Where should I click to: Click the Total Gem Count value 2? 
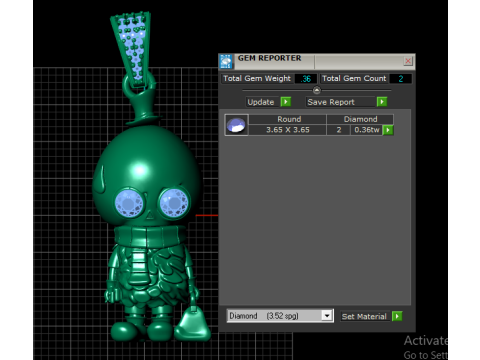tap(401, 79)
